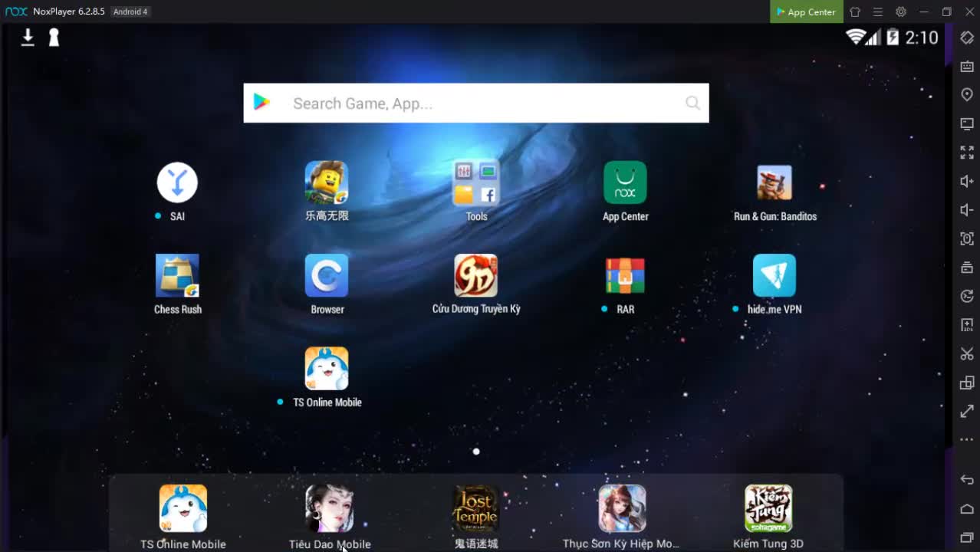Open keyboard control settings in sidebar

click(x=967, y=67)
